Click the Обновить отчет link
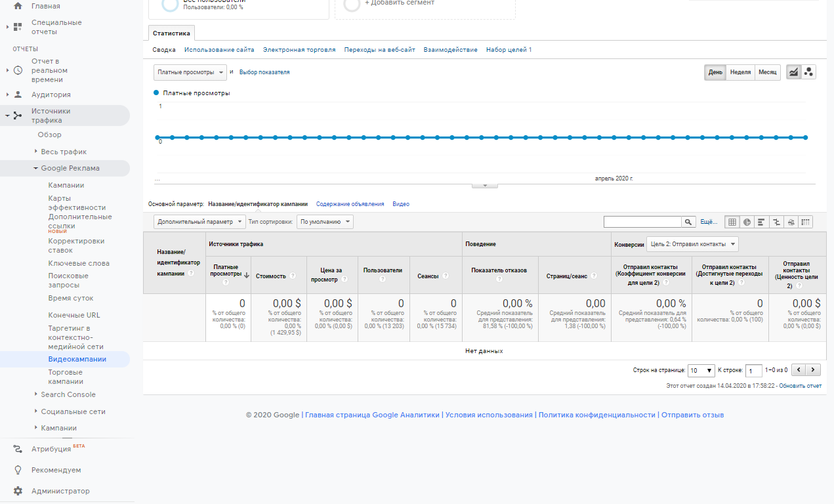This screenshot has width=834, height=504. (800, 386)
